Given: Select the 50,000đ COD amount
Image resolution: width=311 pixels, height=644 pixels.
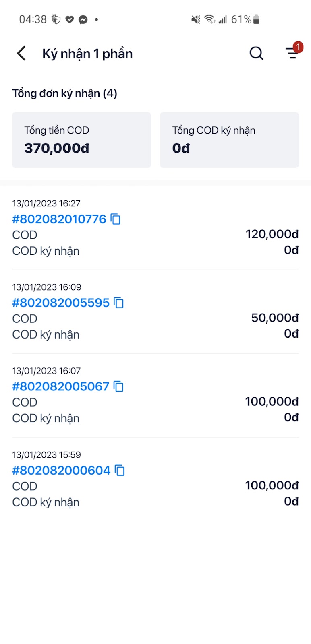Looking at the screenshot, I should tap(275, 318).
